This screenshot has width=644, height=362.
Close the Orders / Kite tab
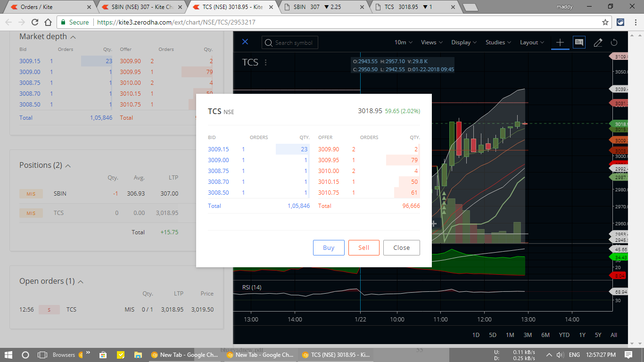pos(89,7)
